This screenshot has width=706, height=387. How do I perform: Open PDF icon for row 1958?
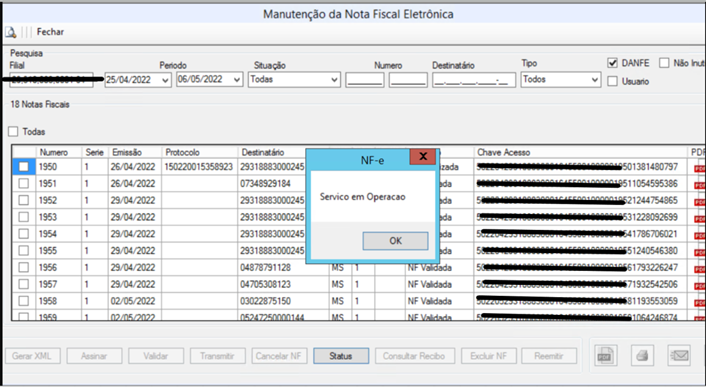700,302
